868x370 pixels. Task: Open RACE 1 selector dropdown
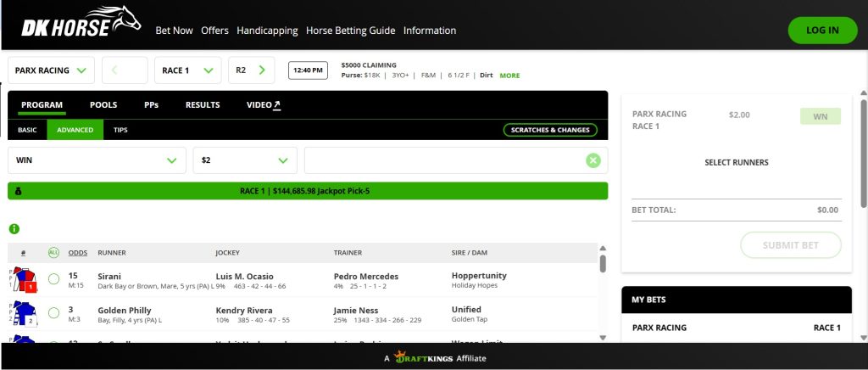(x=187, y=70)
